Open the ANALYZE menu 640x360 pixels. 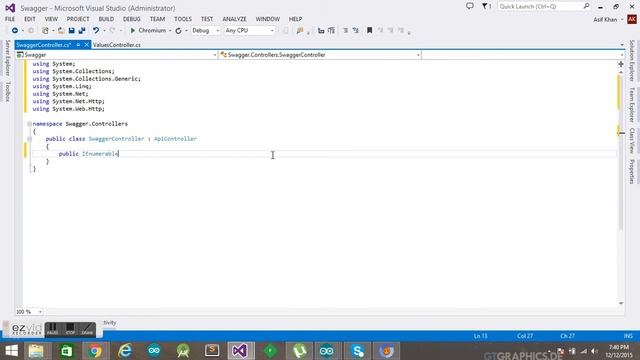234,19
